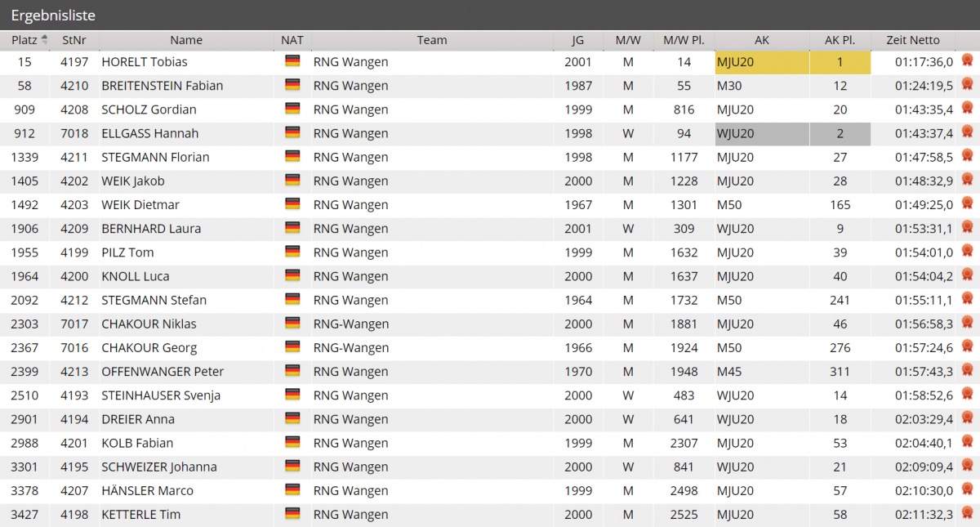Select gold MJU20 cell of HORELT Tobias

point(762,62)
